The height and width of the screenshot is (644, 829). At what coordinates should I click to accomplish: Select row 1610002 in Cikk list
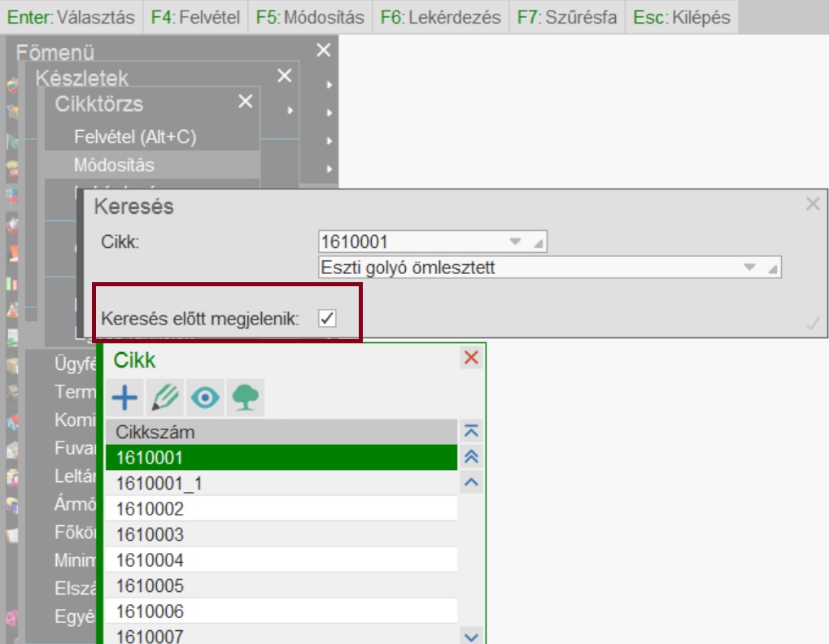pyautogui.click(x=281, y=508)
